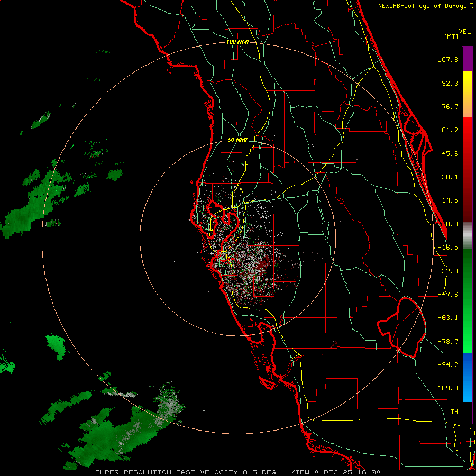Click the 50 NMI range ring label
Viewport: 476px width, 476px height.
point(237,140)
